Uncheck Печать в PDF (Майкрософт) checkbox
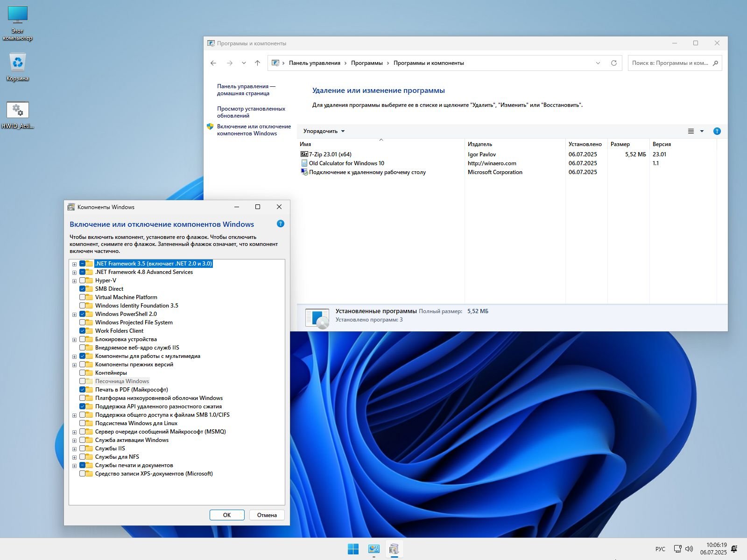 point(83,390)
